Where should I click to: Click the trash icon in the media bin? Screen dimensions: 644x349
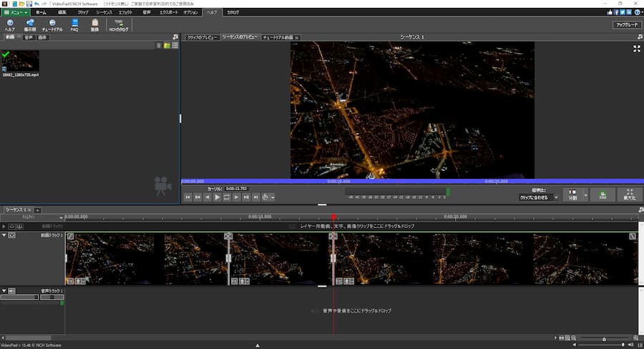(159, 45)
